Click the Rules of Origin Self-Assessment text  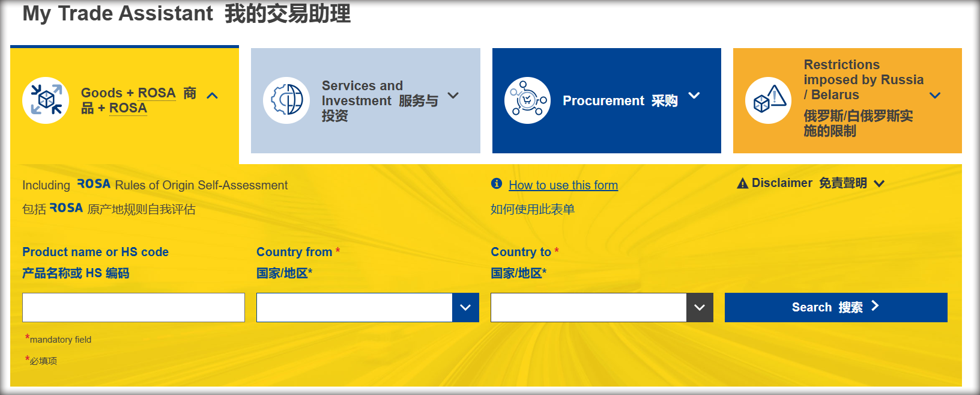pyautogui.click(x=201, y=185)
